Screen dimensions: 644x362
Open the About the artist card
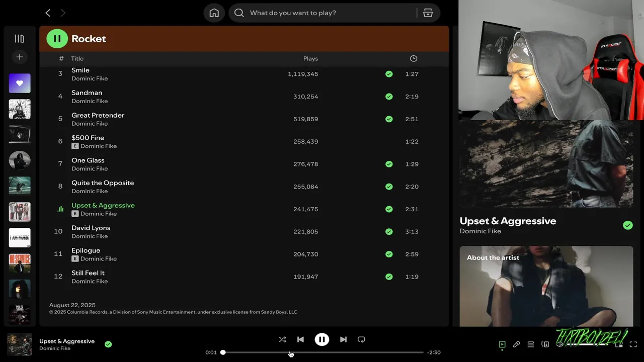(x=546, y=286)
